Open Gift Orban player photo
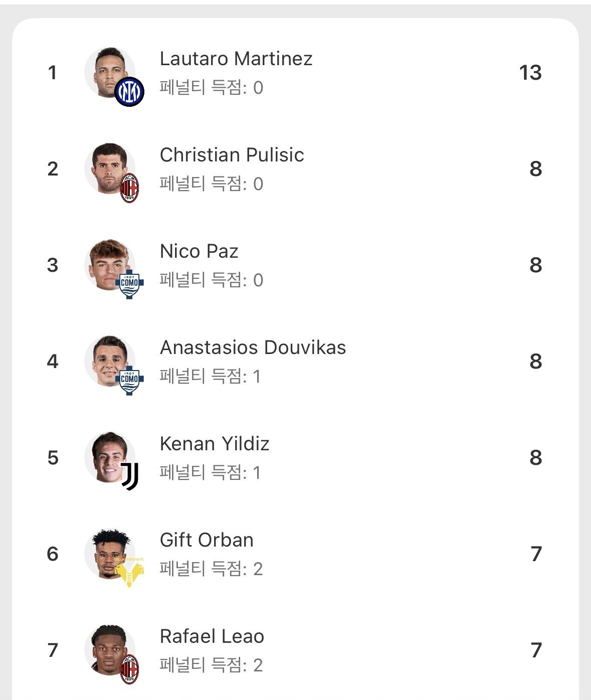Image resolution: width=591 pixels, height=700 pixels. click(x=107, y=551)
